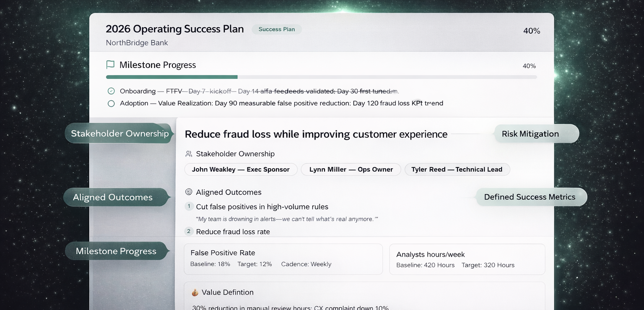Click the checkmark icon on the Onboarding milestone
Image resolution: width=644 pixels, height=310 pixels.
point(111,91)
